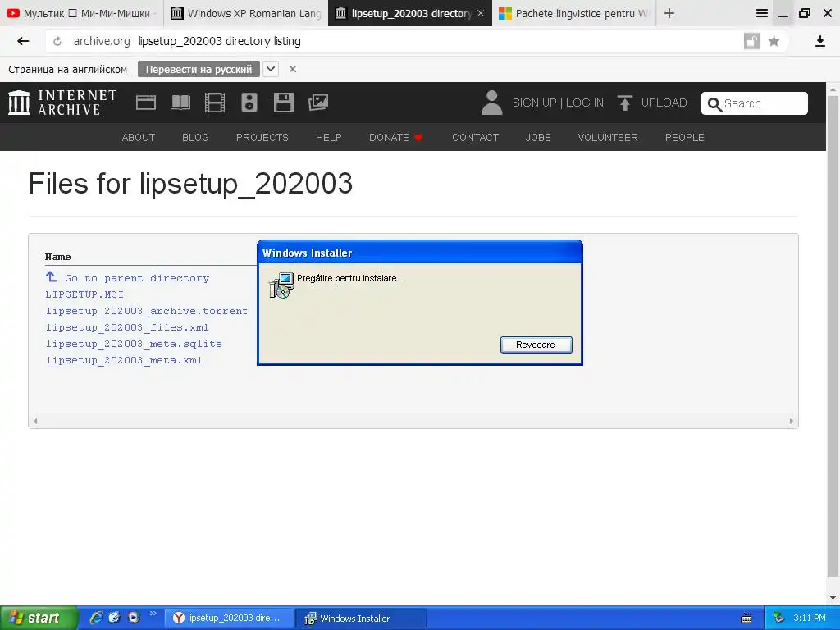Click SIGN UP link
Image resolution: width=840 pixels, height=630 pixels.
pyautogui.click(x=534, y=103)
